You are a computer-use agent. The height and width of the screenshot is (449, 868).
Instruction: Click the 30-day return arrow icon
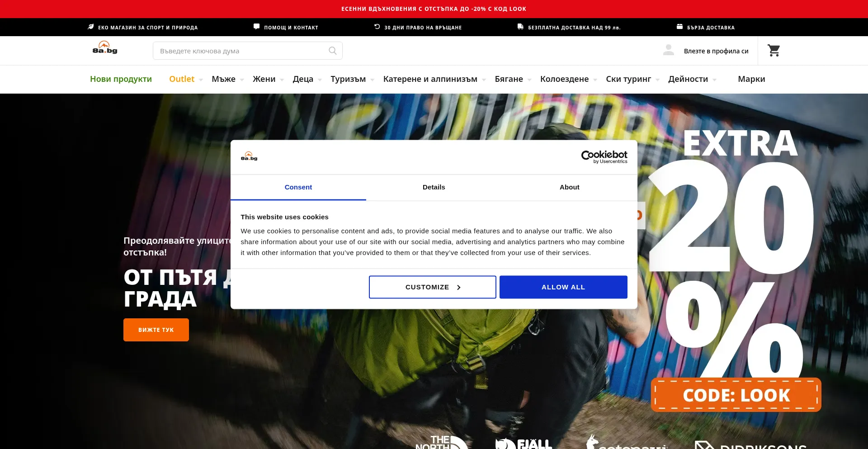pos(377,27)
